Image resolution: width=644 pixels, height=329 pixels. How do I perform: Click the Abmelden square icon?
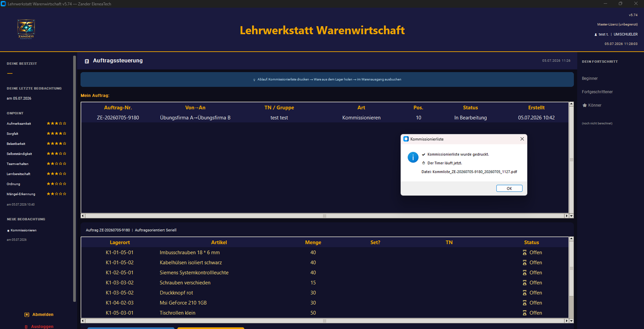point(27,315)
